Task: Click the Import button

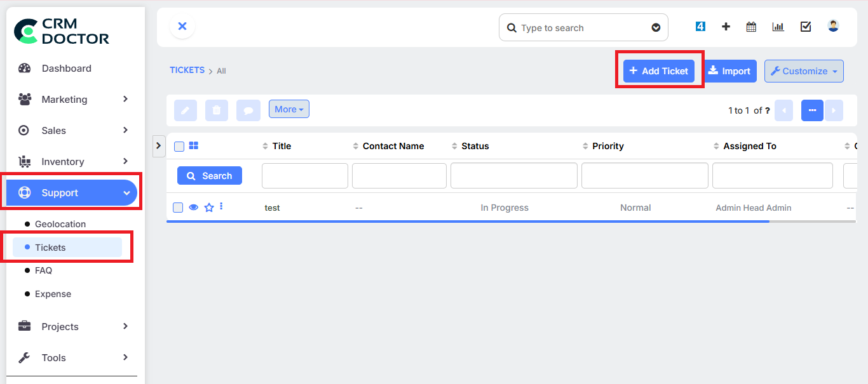Action: (729, 71)
